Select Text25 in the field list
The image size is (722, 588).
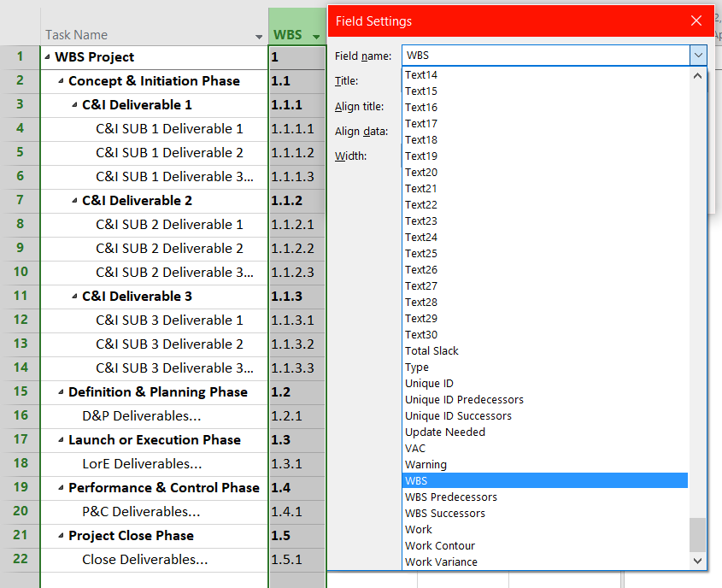pyautogui.click(x=545, y=253)
